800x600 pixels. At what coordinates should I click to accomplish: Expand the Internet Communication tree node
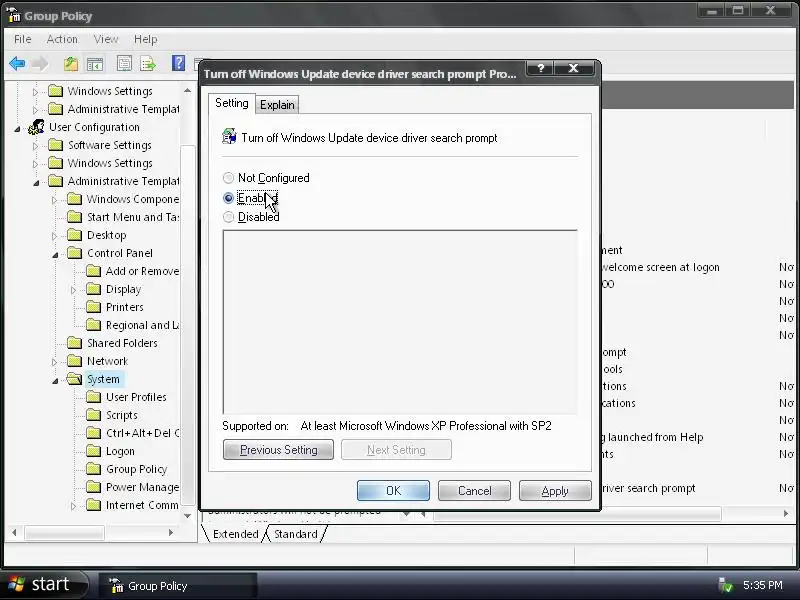pos(73,506)
